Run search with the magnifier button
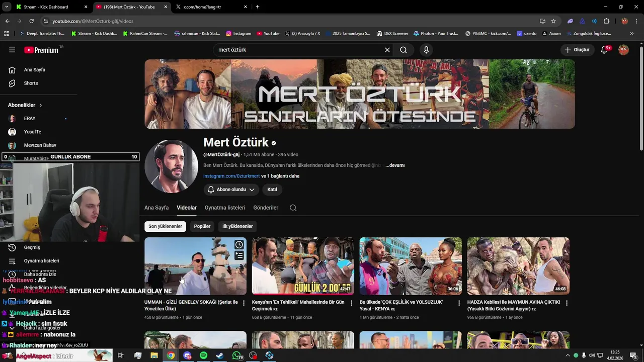Image resolution: width=644 pixels, height=362 pixels. (x=404, y=50)
